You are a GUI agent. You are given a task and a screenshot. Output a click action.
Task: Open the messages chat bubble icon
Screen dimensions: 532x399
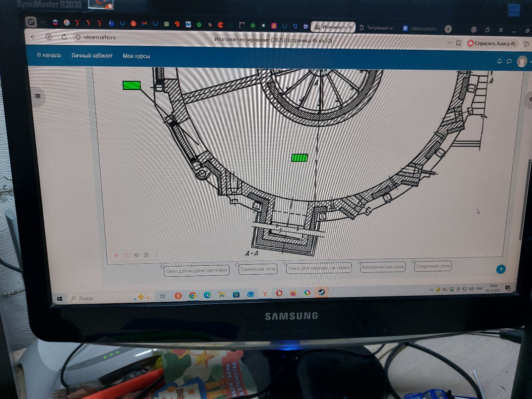point(509,61)
